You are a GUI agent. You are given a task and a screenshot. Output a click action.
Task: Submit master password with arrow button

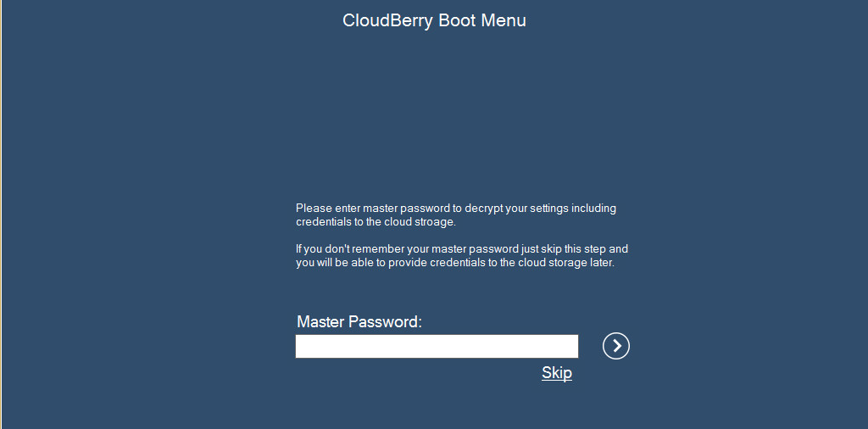(x=616, y=346)
